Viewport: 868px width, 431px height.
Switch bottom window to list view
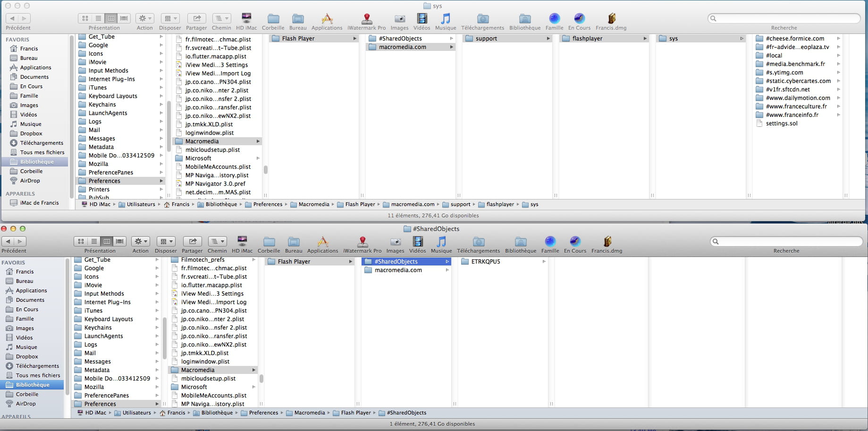click(94, 241)
